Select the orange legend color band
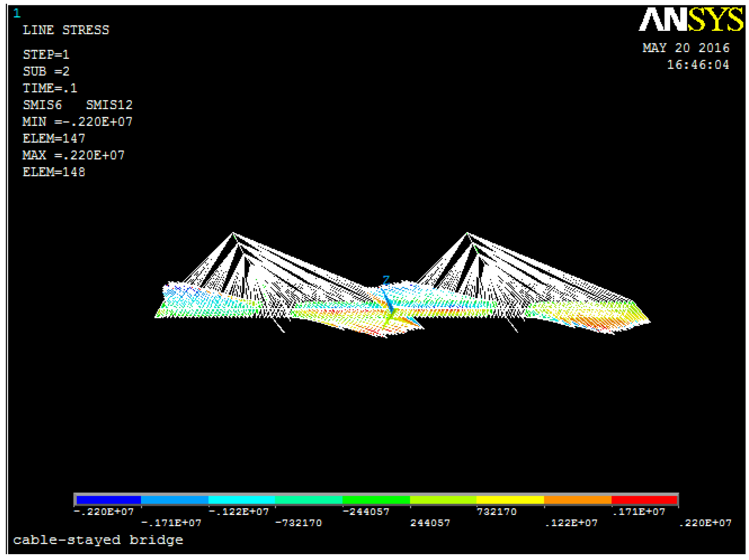Screen dimensions: 749x560 click(x=577, y=500)
